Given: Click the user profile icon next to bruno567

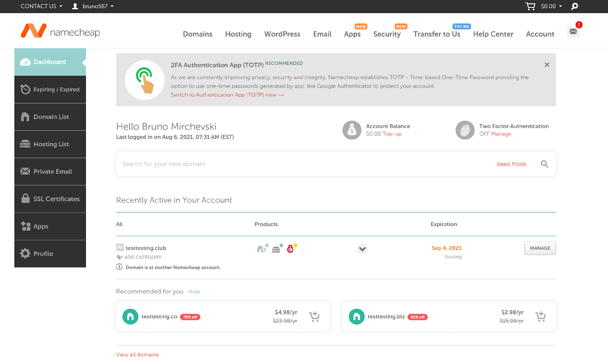Looking at the screenshot, I should (75, 6).
